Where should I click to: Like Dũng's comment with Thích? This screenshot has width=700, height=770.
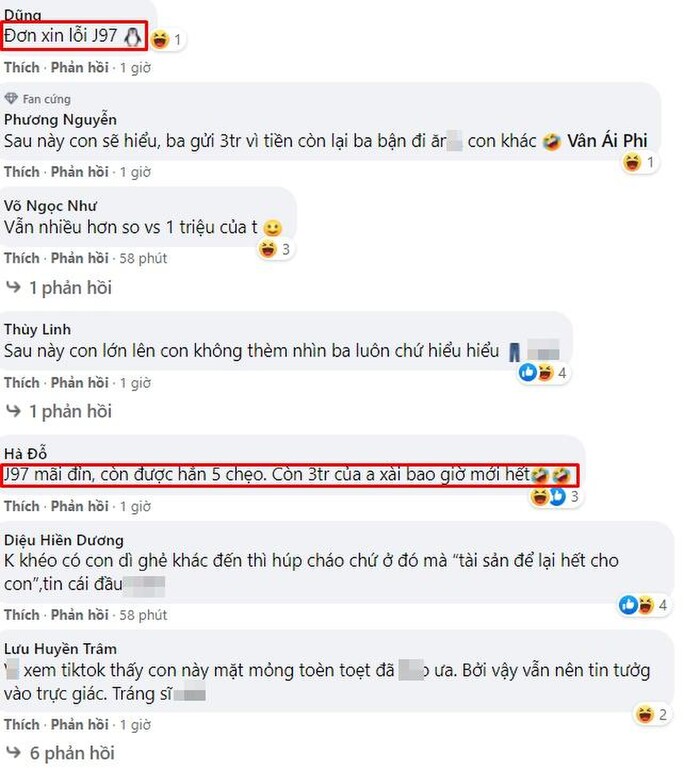pyautogui.click(x=22, y=67)
